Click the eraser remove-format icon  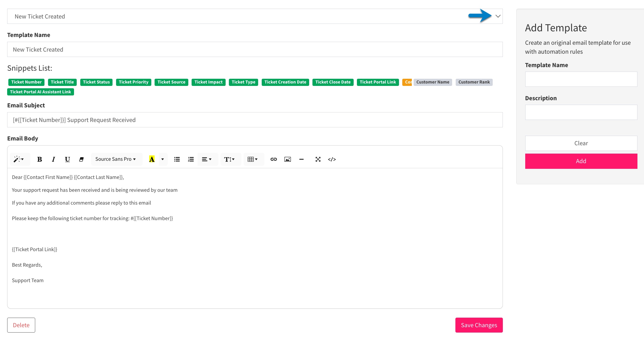[x=81, y=159]
